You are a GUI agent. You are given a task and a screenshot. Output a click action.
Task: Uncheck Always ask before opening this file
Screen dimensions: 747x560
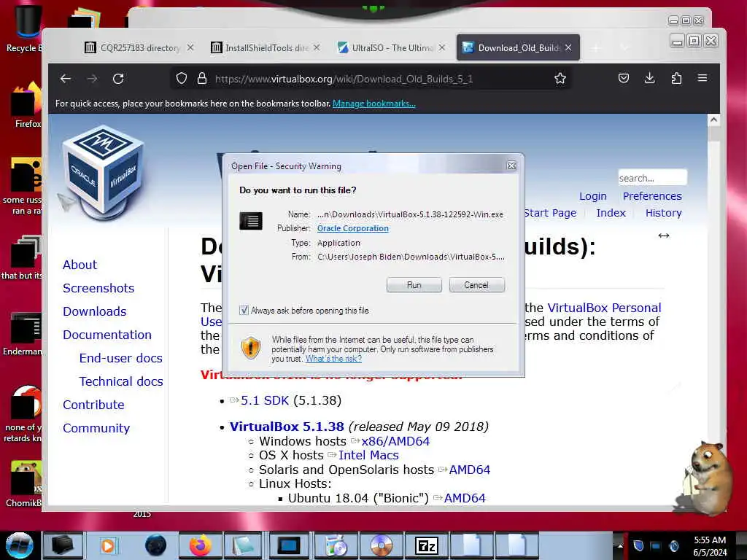pyautogui.click(x=244, y=311)
